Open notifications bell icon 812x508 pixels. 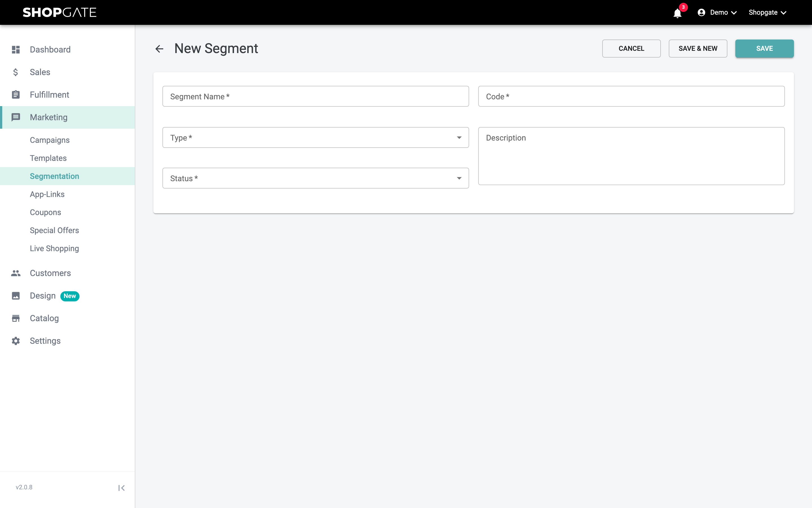click(x=678, y=13)
